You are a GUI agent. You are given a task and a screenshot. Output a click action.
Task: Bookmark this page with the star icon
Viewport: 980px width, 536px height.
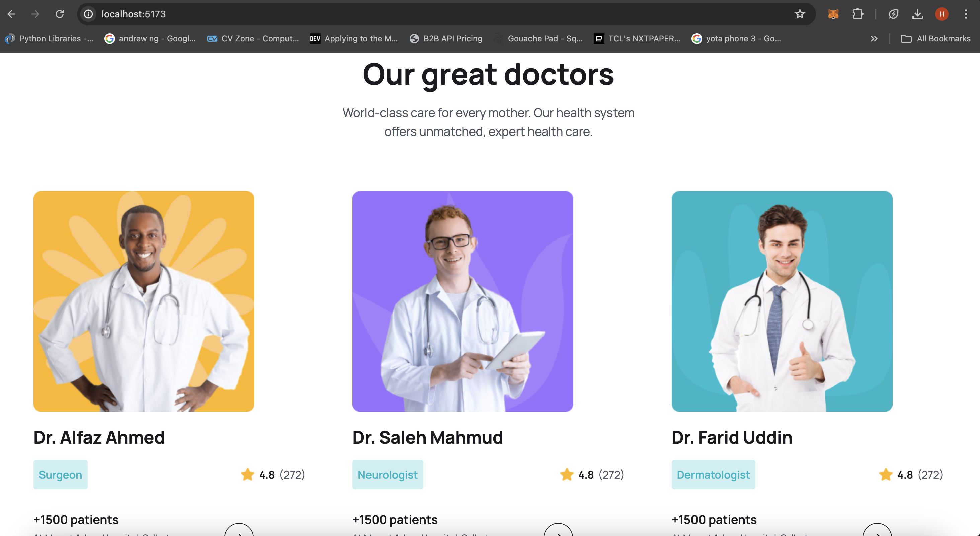pos(800,14)
